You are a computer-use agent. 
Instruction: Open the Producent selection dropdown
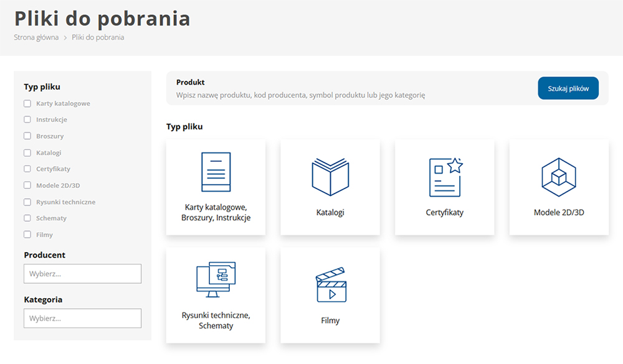point(82,274)
